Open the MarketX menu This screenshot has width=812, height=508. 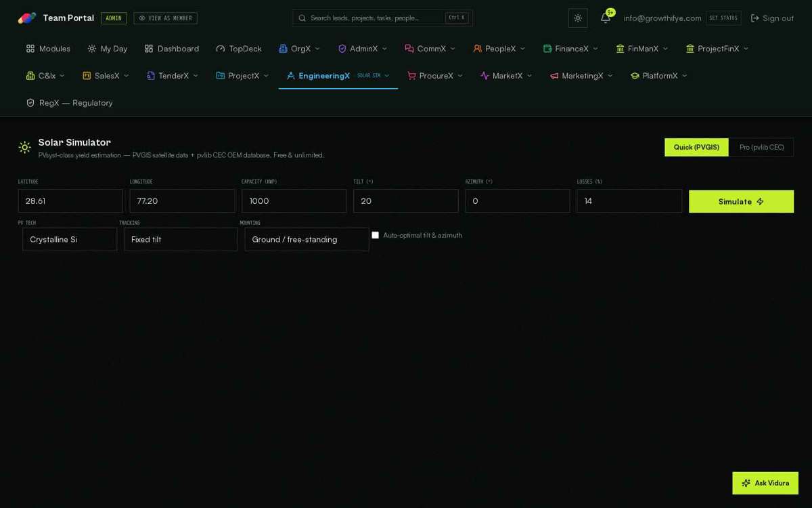point(506,76)
